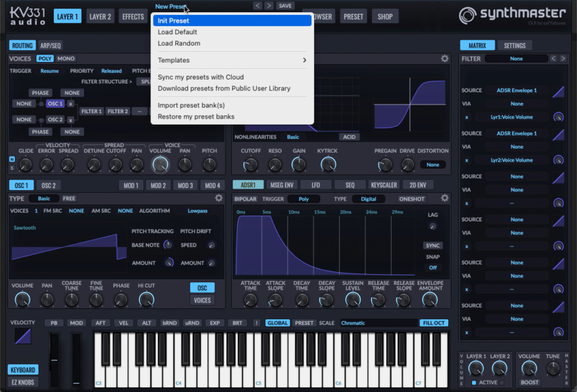Viewport: 577px width, 392px height.
Task: Toggle the ACID filter button
Action: [349, 137]
